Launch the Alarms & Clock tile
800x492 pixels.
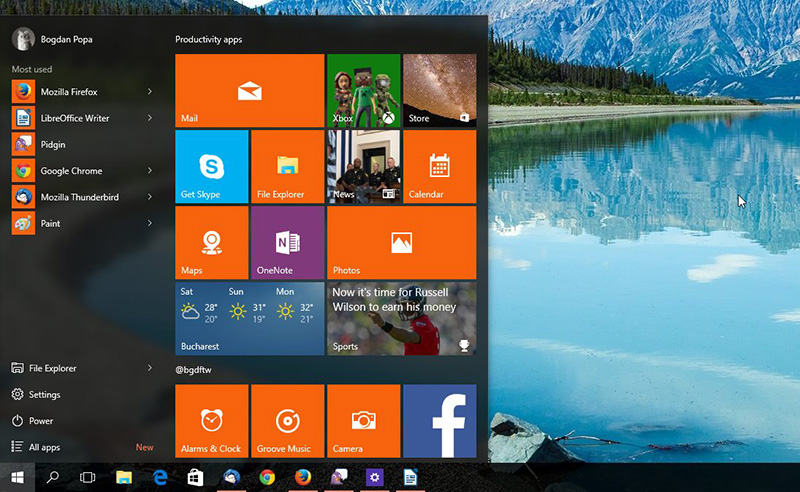[x=212, y=421]
